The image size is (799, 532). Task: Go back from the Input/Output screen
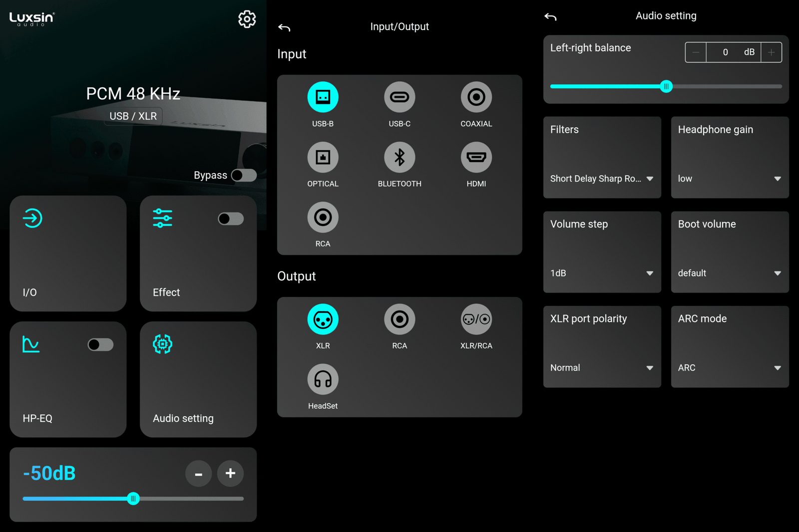click(284, 27)
